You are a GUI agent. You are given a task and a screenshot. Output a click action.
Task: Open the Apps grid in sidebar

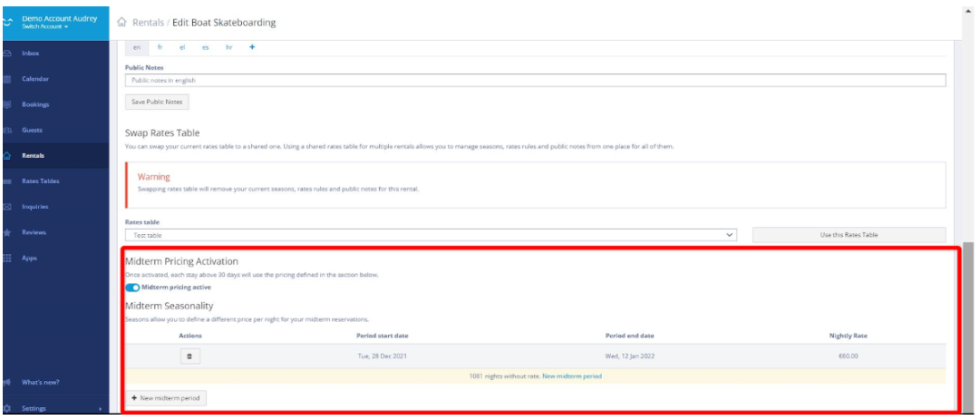tap(7, 259)
